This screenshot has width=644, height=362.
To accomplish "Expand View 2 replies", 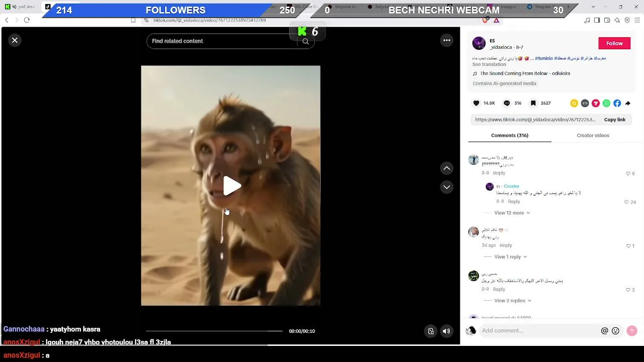I will (x=513, y=301).
